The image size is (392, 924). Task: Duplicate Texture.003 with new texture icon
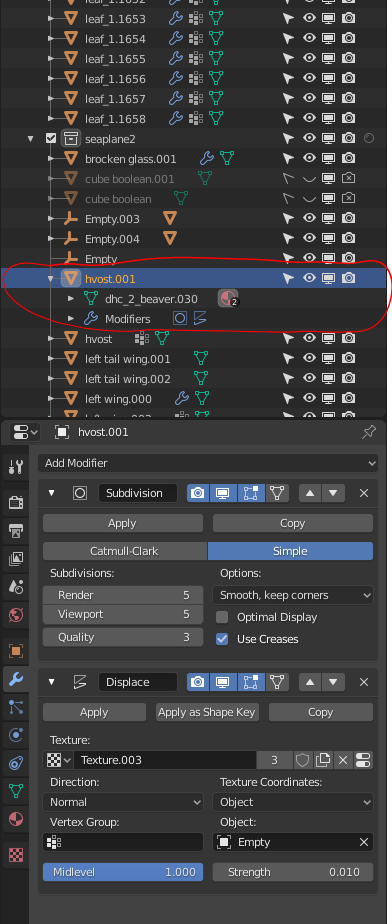click(x=322, y=760)
